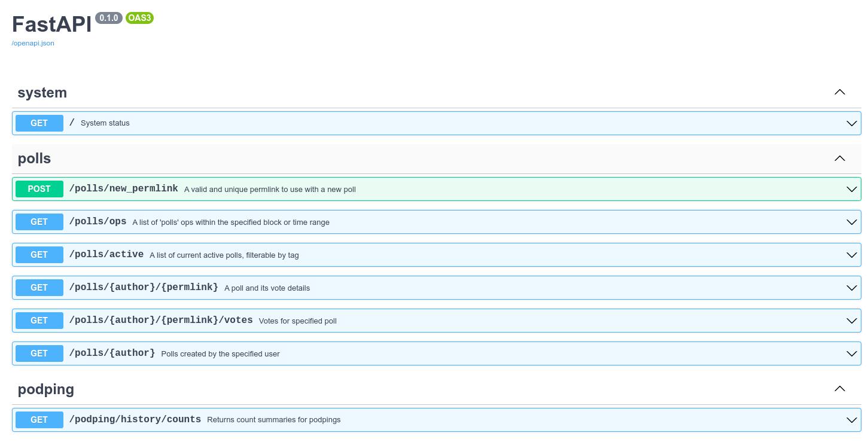Click the GET badge for /podping/history/counts
This screenshot has height=442, width=868.
[39, 420]
